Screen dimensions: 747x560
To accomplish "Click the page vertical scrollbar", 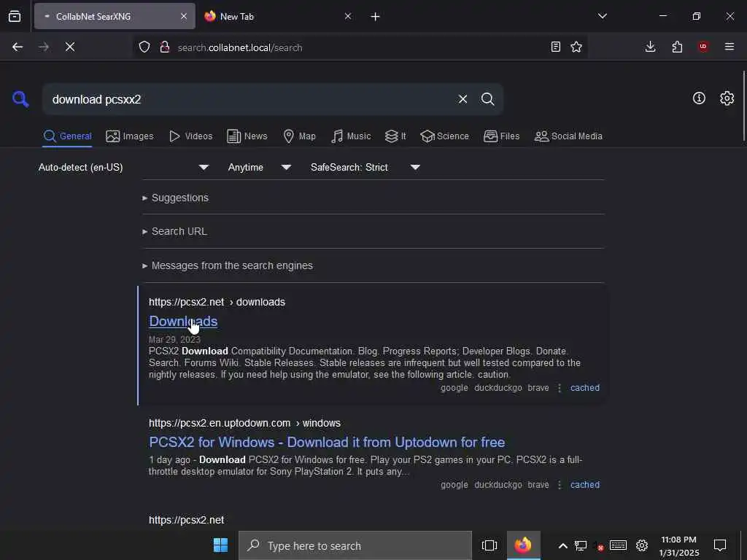I will click(743, 106).
